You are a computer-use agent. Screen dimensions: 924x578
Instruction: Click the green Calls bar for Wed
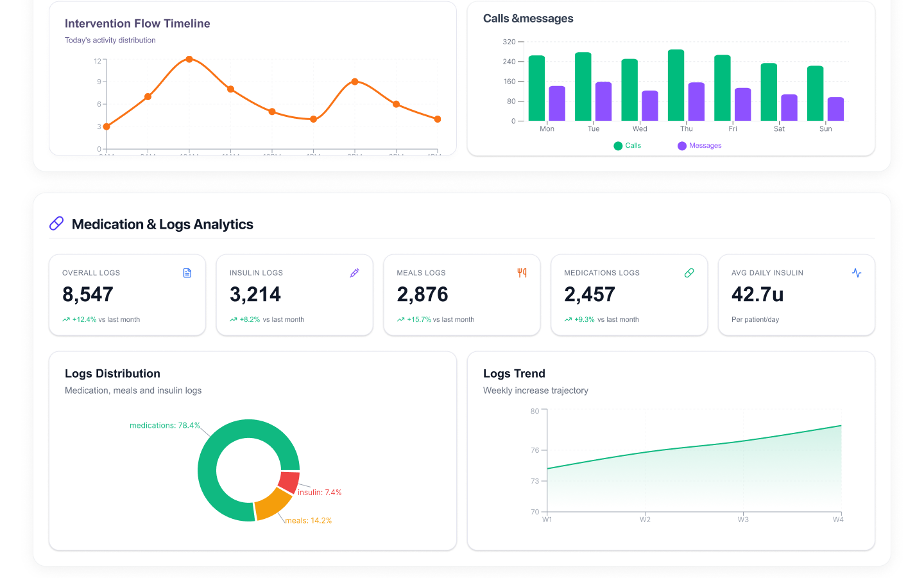point(629,90)
